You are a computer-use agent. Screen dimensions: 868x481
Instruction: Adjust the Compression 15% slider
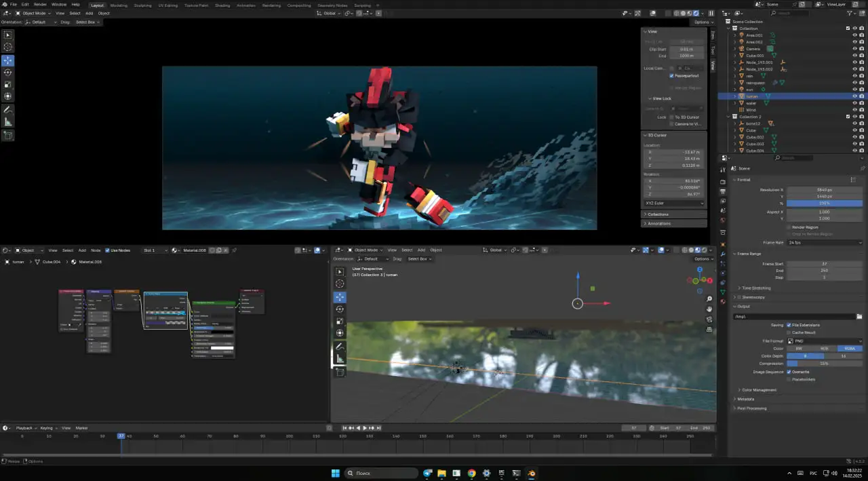click(825, 364)
